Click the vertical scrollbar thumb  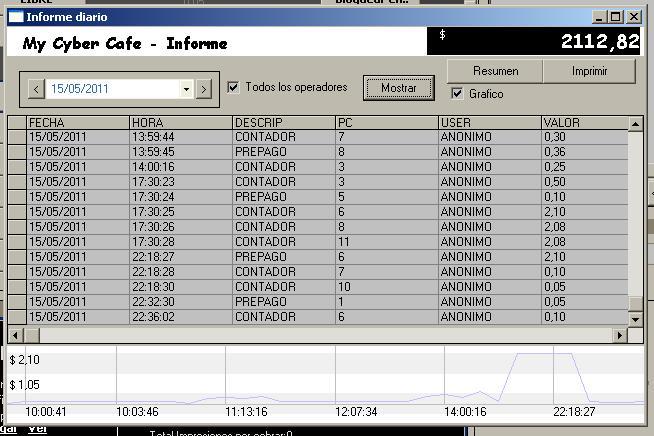coord(635,304)
